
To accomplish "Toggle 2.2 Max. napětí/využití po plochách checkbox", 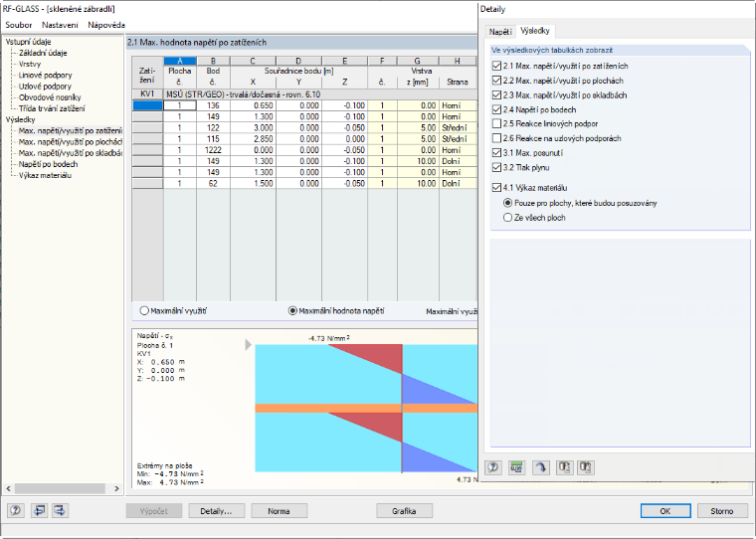I will point(496,81).
